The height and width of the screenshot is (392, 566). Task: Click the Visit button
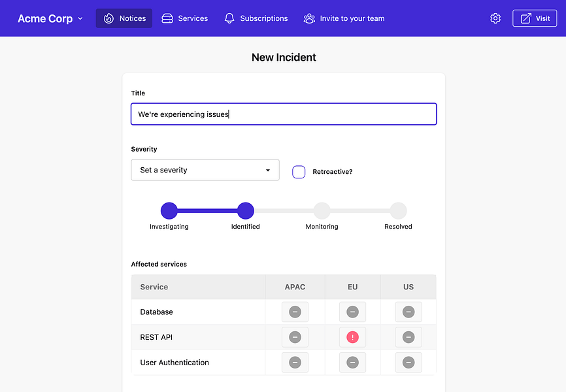pyautogui.click(x=535, y=18)
